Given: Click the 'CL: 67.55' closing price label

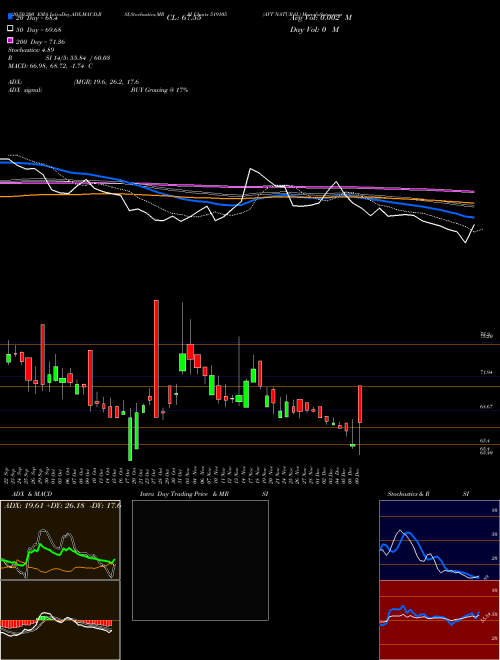Looking at the screenshot, I should (184, 18).
